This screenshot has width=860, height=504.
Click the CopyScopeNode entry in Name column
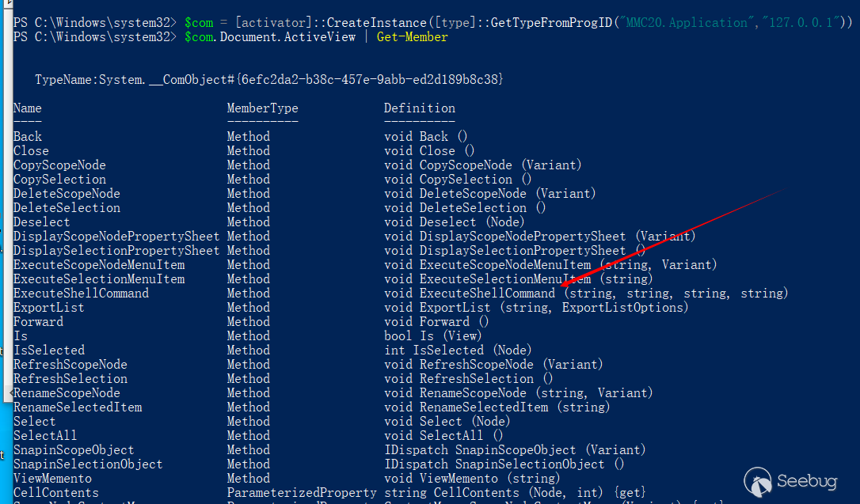point(59,165)
